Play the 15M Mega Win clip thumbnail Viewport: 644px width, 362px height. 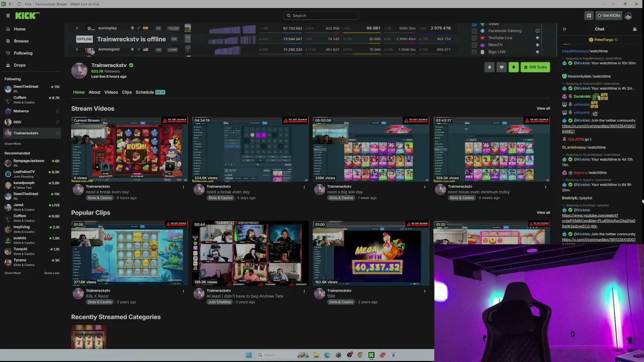[x=371, y=253]
